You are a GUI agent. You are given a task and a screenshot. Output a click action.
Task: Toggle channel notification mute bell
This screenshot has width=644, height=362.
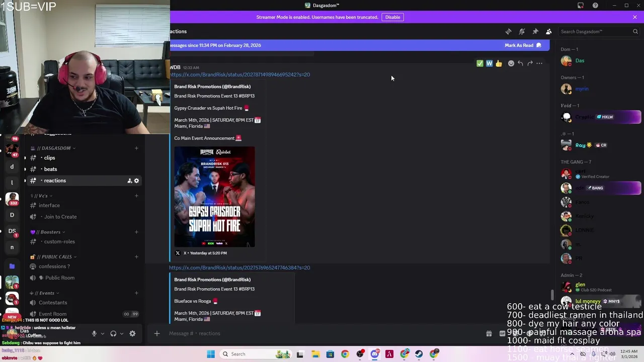coord(522,31)
